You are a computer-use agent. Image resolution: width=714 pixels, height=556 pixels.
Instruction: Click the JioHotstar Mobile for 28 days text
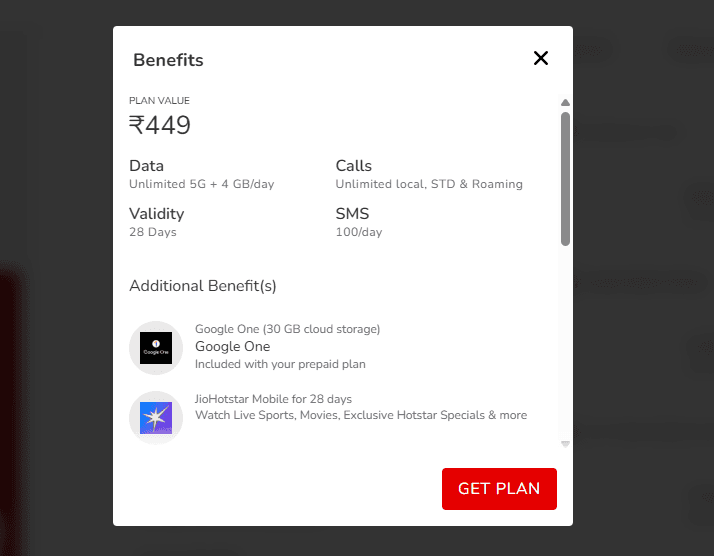point(273,399)
